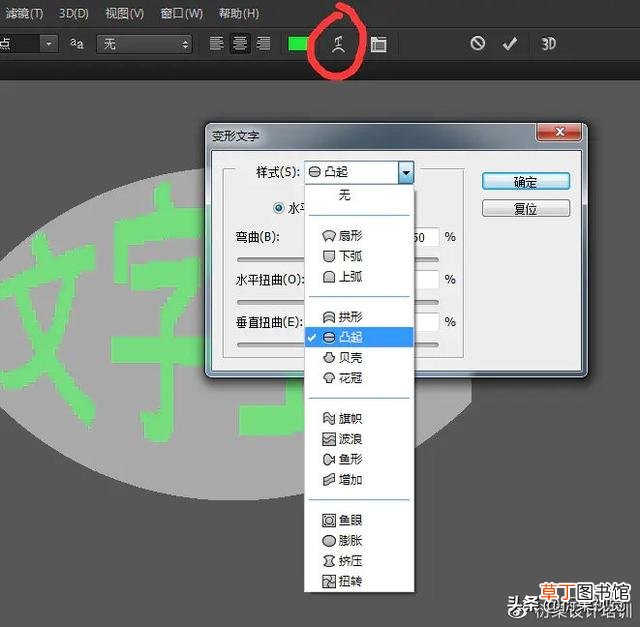Choose the 扭转 warp style

(x=359, y=581)
